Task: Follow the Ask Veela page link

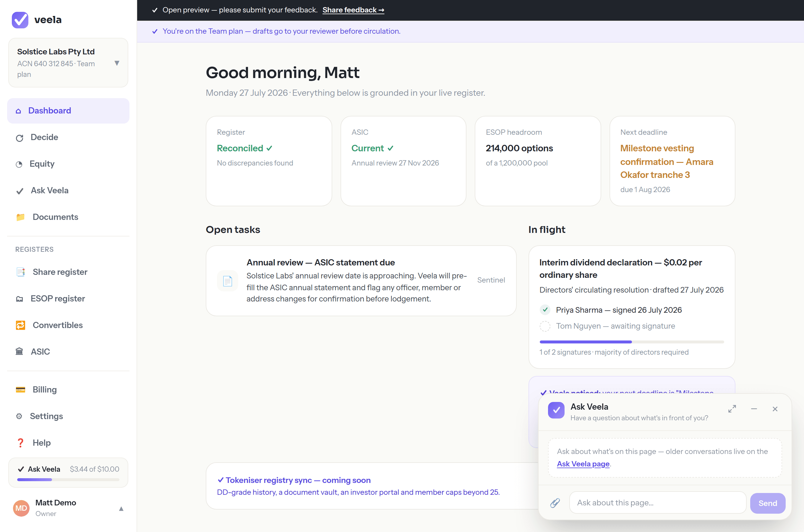Action: click(583, 464)
